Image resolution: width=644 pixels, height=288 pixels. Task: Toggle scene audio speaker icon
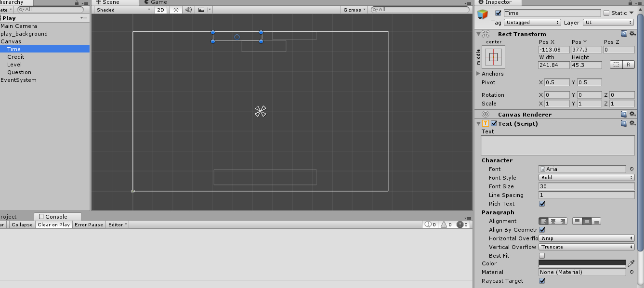tap(188, 10)
